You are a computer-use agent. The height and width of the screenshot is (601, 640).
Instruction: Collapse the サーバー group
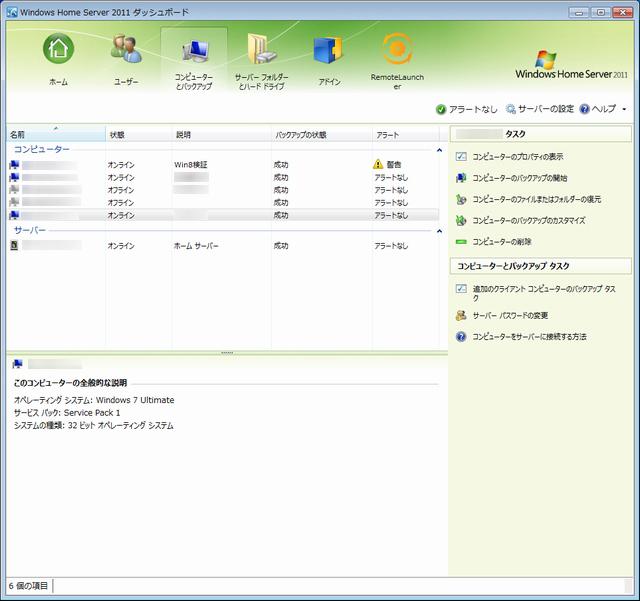click(440, 231)
